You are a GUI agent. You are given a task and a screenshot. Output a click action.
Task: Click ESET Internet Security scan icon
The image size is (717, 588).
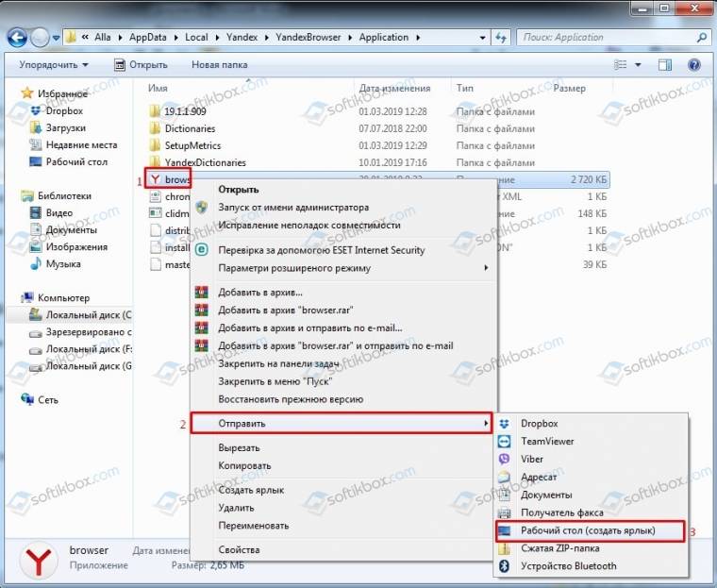pyautogui.click(x=200, y=250)
